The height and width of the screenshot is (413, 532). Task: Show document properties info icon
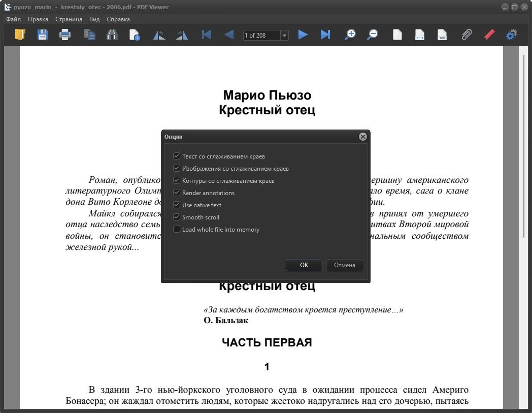click(135, 35)
